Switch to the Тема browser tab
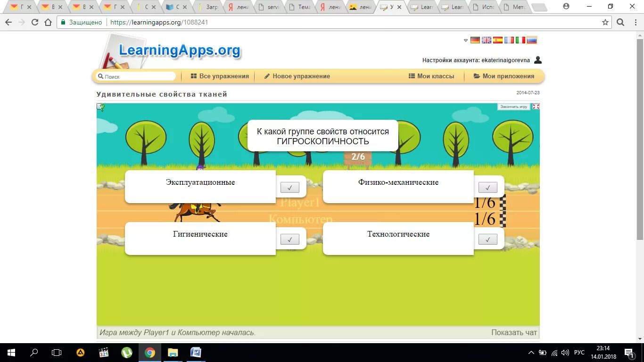 coord(300,7)
